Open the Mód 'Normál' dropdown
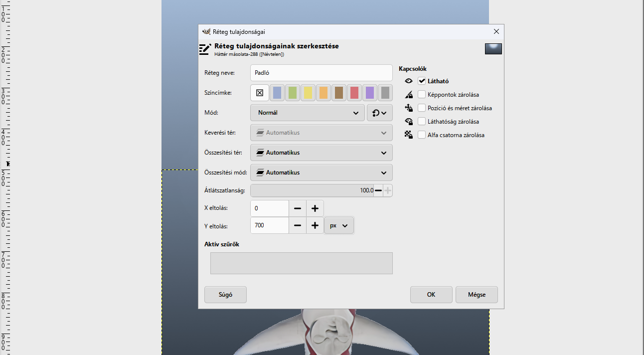This screenshot has width=644, height=355. tap(308, 113)
